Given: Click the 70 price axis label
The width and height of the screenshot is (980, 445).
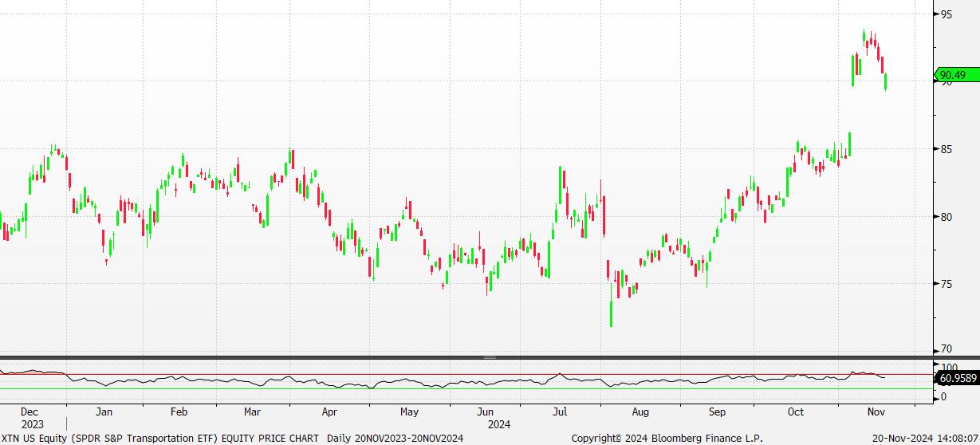Looking at the screenshot, I should tap(947, 349).
